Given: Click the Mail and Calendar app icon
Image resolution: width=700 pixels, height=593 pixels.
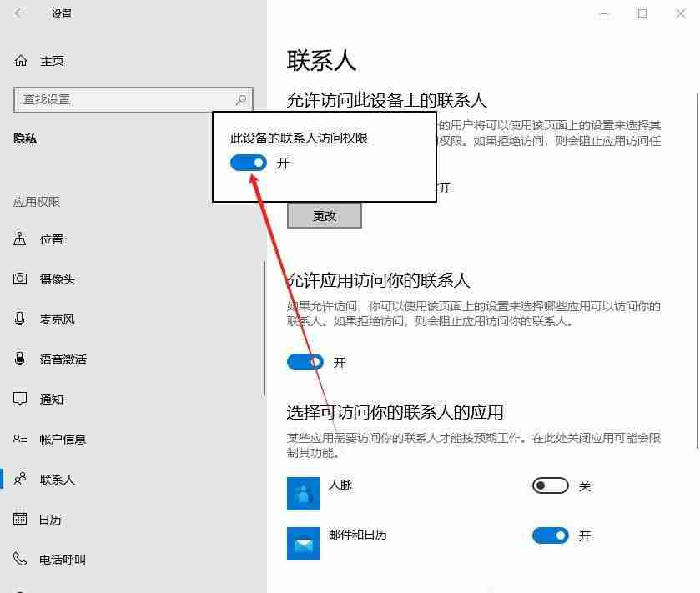Looking at the screenshot, I should click(x=305, y=543).
